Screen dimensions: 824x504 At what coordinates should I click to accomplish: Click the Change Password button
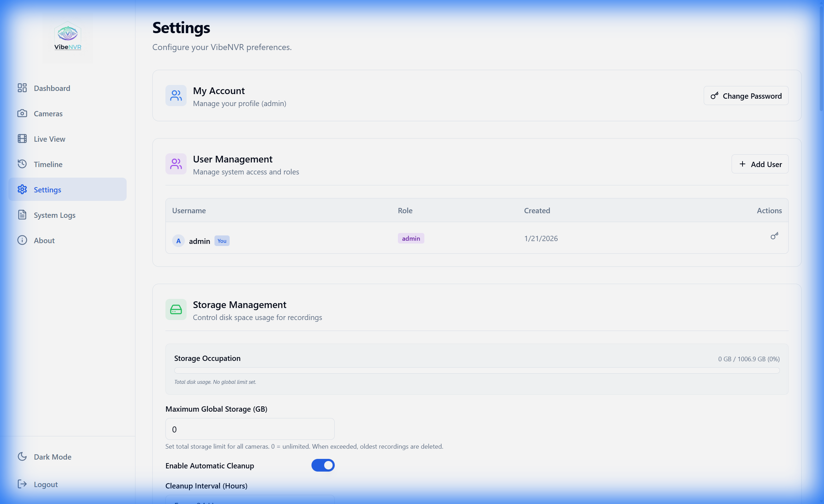point(746,96)
